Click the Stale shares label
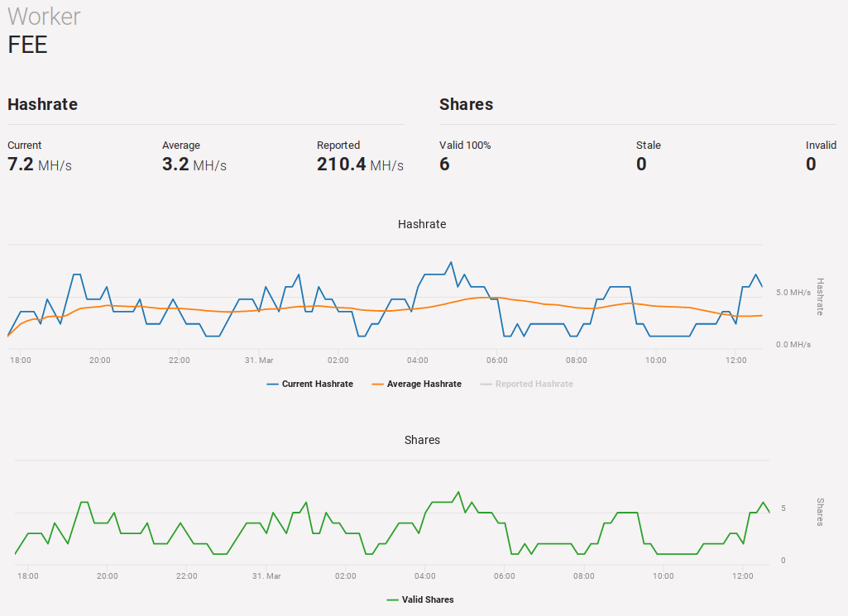 coord(649,145)
